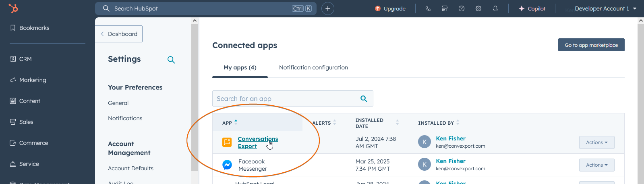Screen dimensions: 644x184
Task: Click the main page scrollbar up arrow
Action: (x=641, y=21)
